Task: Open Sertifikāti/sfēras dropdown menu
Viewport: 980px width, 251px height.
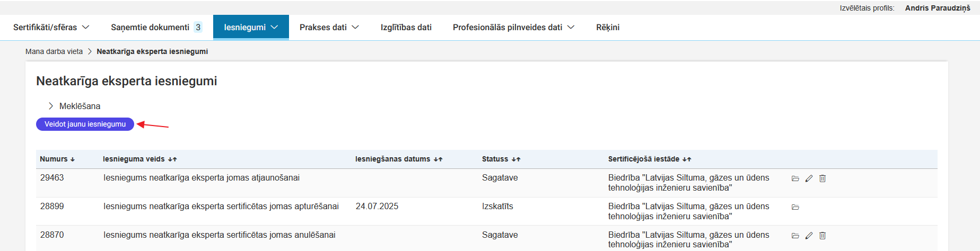Action: (x=51, y=27)
